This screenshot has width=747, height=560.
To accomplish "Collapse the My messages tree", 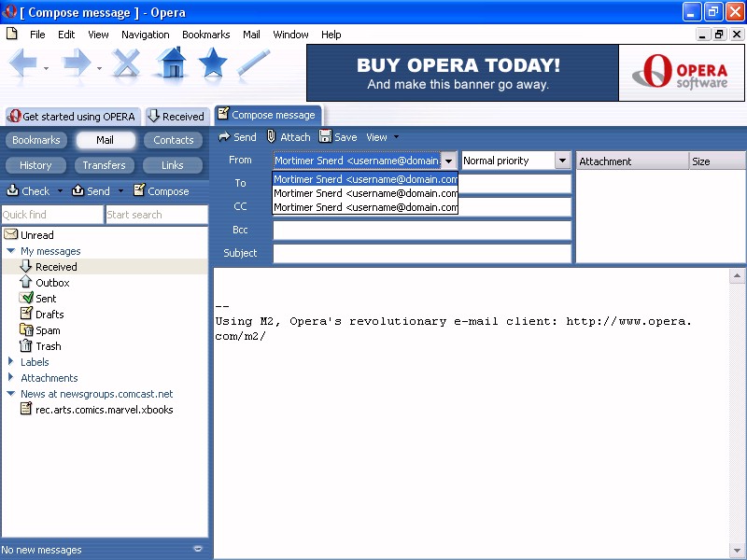I will click(10, 251).
